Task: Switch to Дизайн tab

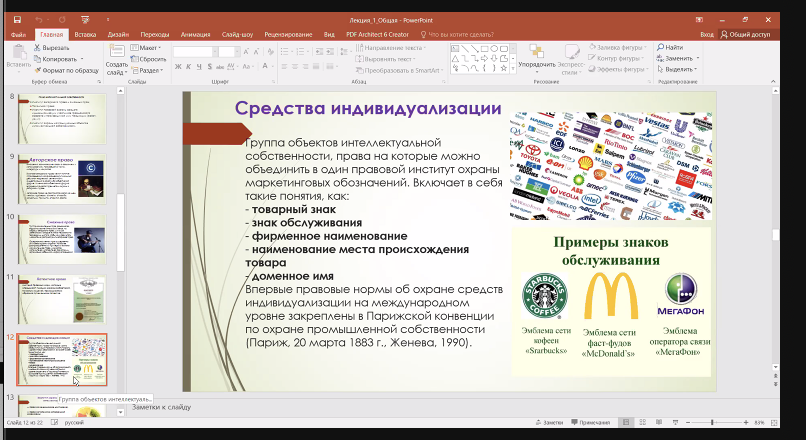Action: pos(118,34)
